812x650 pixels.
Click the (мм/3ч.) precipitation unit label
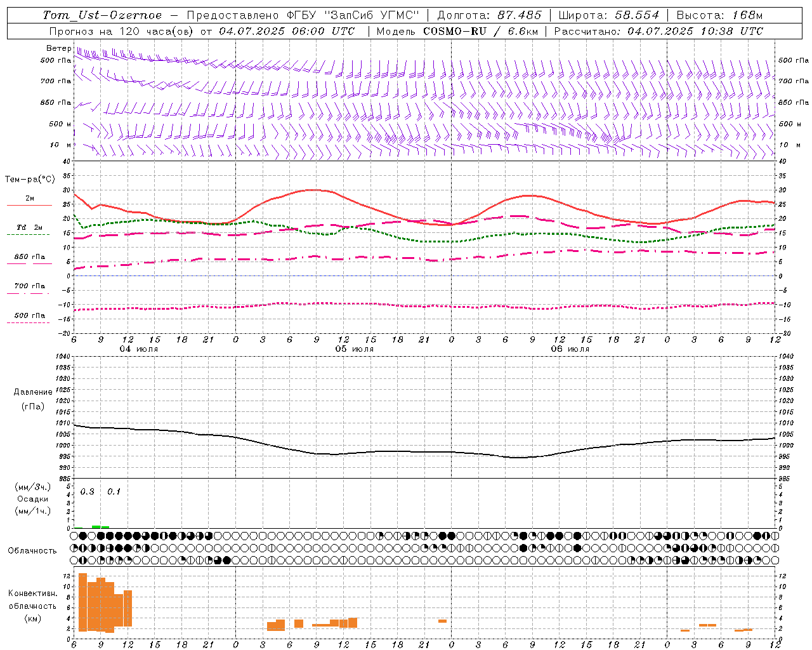click(32, 487)
